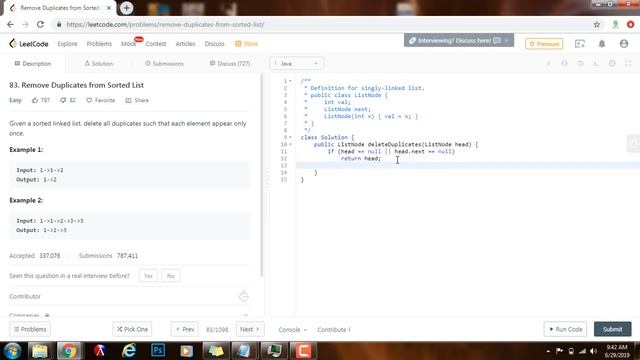The height and width of the screenshot is (360, 640).
Task: Click the LeetCode logo
Action: 29,44
